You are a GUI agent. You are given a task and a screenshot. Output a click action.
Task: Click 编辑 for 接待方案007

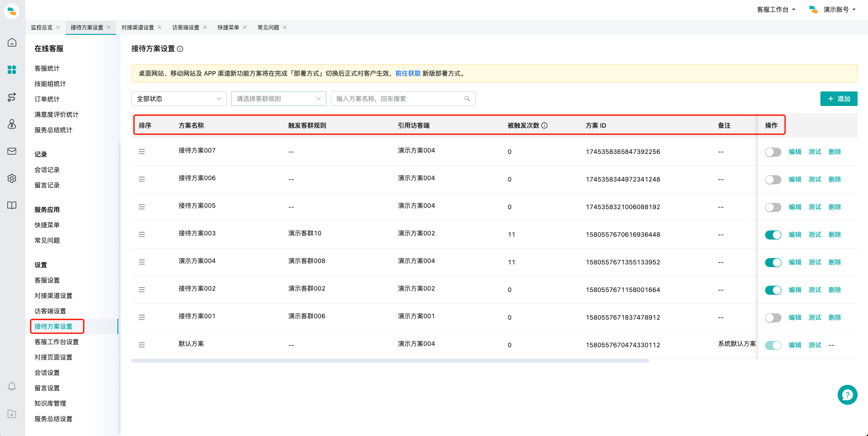coord(795,152)
